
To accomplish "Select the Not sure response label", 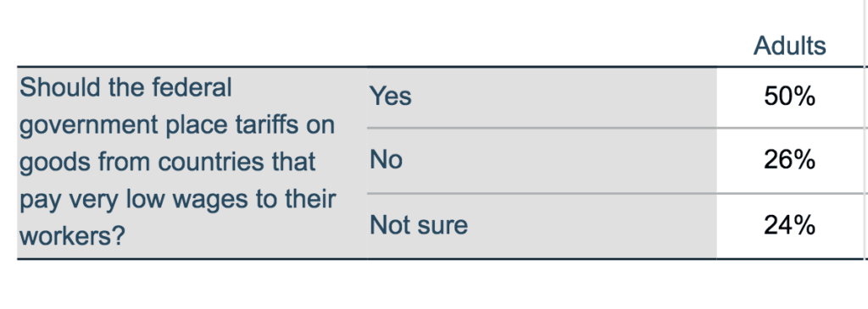I will point(419,225).
